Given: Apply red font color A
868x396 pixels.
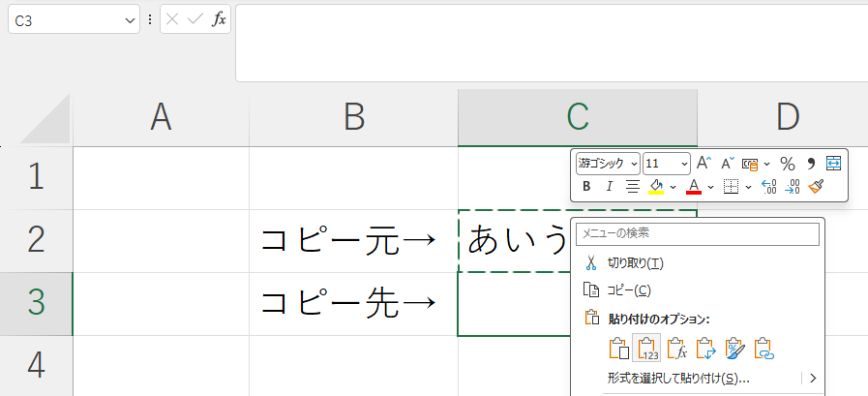Looking at the screenshot, I should click(694, 187).
